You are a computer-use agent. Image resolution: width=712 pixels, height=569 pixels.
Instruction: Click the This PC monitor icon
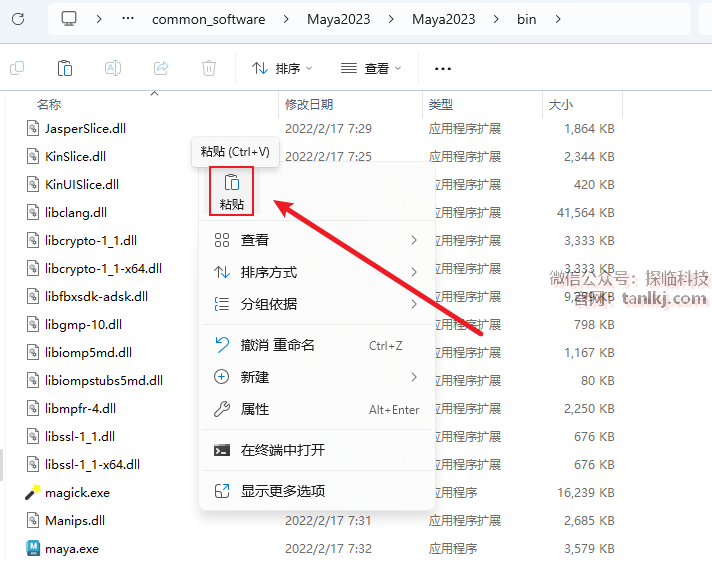pyautogui.click(x=69, y=19)
